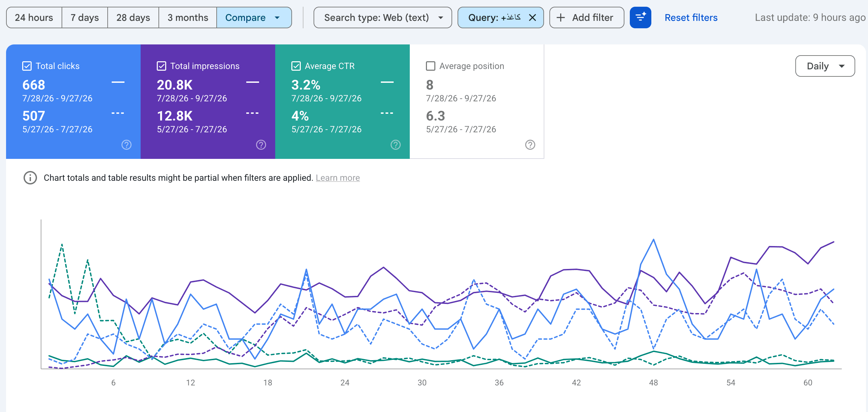Open help icon on Average CTR card

396,145
